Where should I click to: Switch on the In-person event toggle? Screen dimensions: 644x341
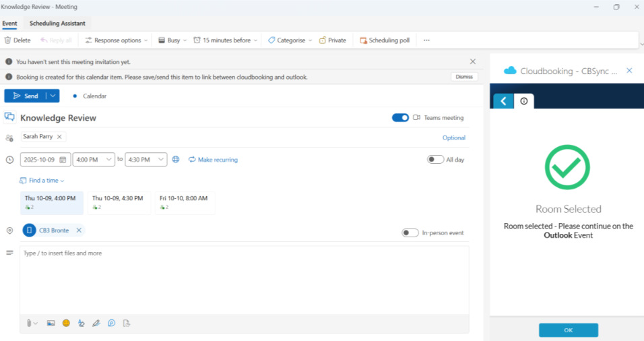410,232
